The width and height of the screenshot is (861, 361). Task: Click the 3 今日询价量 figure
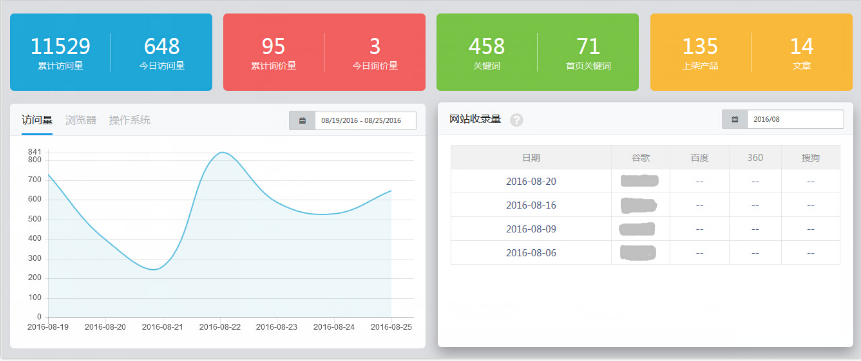click(375, 53)
